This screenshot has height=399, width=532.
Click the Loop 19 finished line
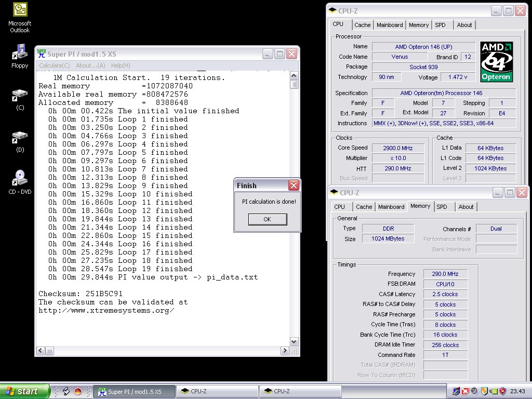pyautogui.click(x=121, y=269)
